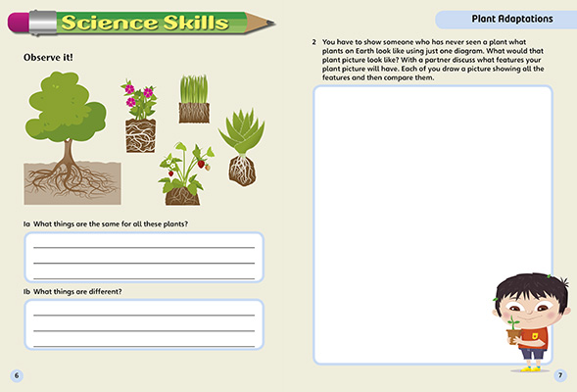Select the large tree illustration
This screenshot has height=392, width=577.
[72, 138]
